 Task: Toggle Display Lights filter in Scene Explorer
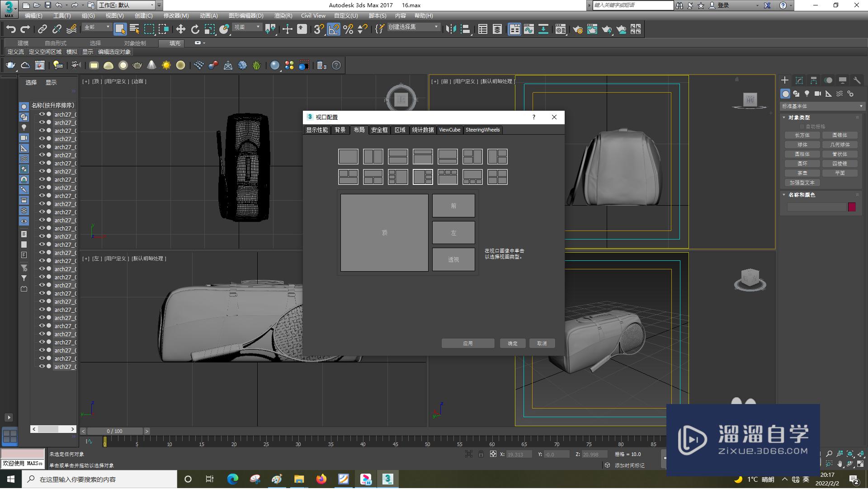tap(24, 127)
